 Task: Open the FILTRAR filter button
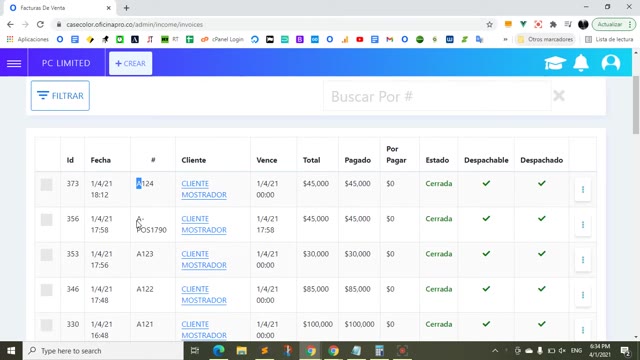60,96
